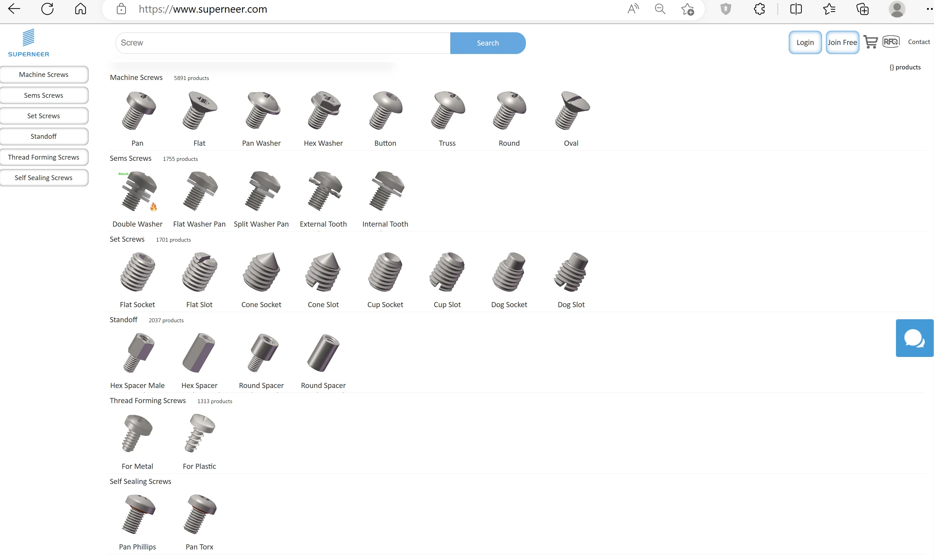
Task: Open the Contact link
Action: (919, 42)
